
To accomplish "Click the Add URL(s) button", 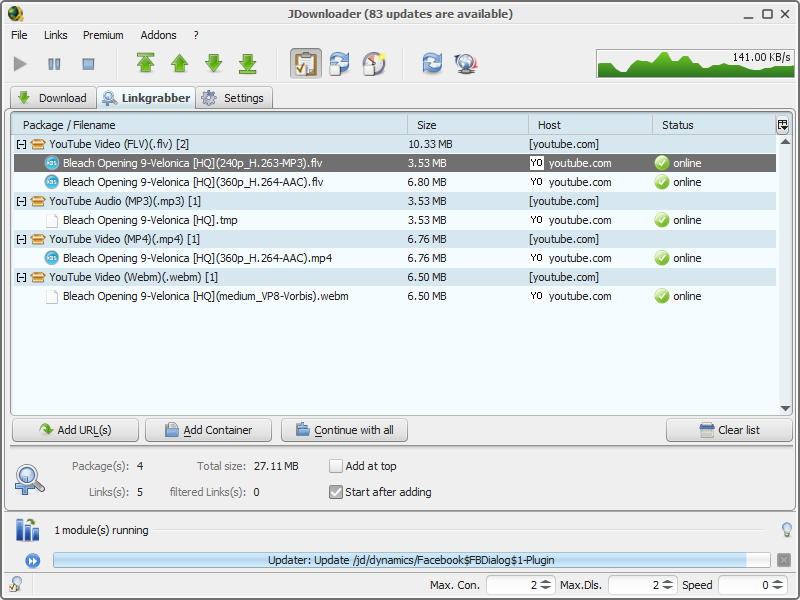I will 76,430.
